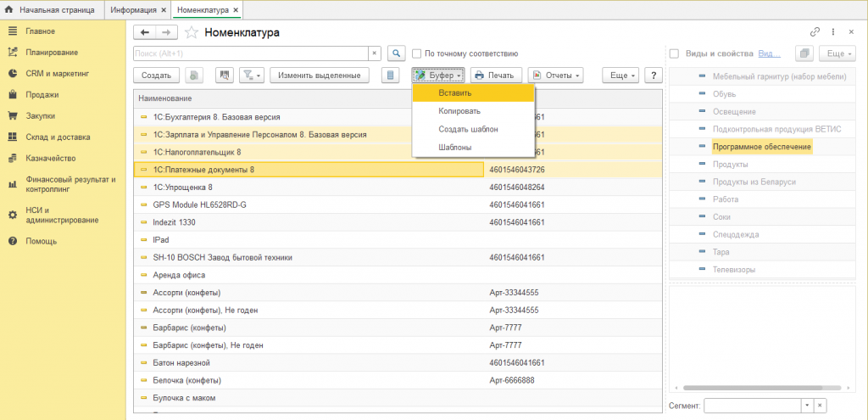
Task: Open the Буфер dropdown button
Action: pyautogui.click(x=438, y=76)
